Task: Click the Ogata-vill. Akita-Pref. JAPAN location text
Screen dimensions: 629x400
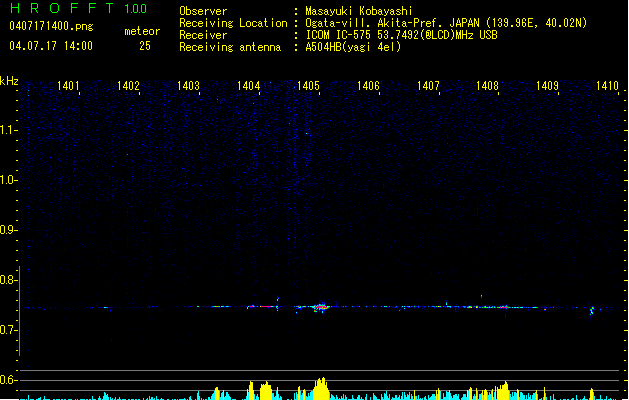Action: click(x=392, y=23)
